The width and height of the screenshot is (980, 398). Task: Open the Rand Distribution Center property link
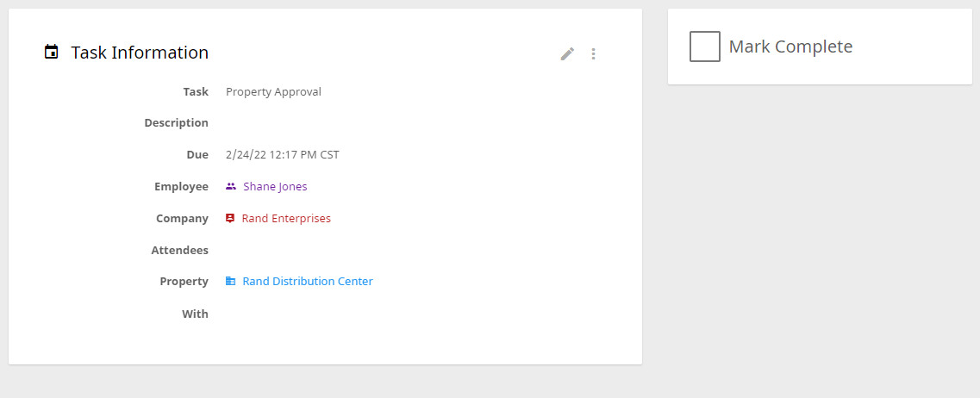pyautogui.click(x=308, y=281)
